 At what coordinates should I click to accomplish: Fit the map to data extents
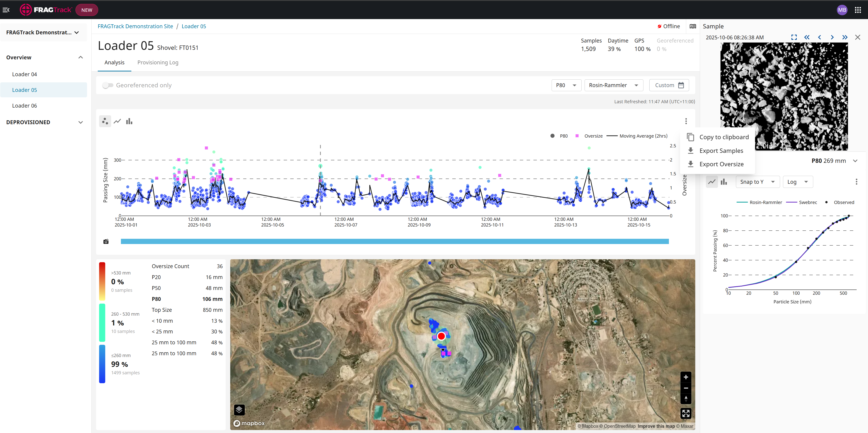point(686,413)
